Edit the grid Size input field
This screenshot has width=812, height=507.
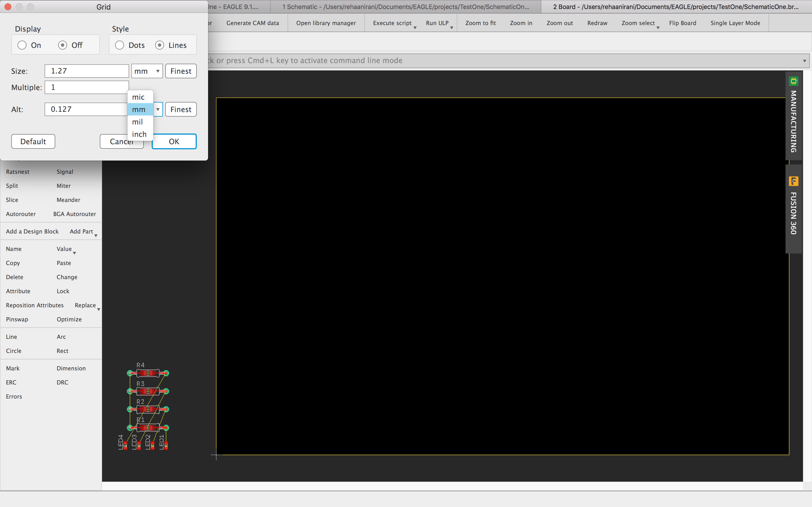tap(86, 71)
